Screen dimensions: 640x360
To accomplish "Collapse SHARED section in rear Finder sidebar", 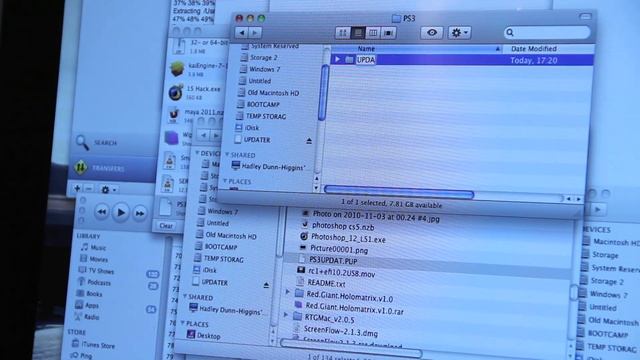I will click(x=185, y=296).
